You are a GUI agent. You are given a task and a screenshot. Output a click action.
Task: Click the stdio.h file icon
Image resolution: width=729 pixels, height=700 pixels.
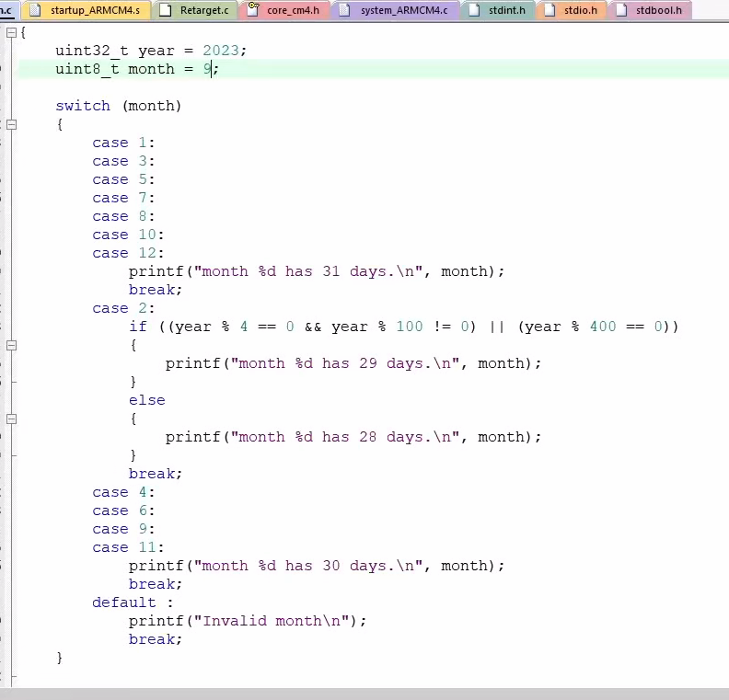[550, 10]
